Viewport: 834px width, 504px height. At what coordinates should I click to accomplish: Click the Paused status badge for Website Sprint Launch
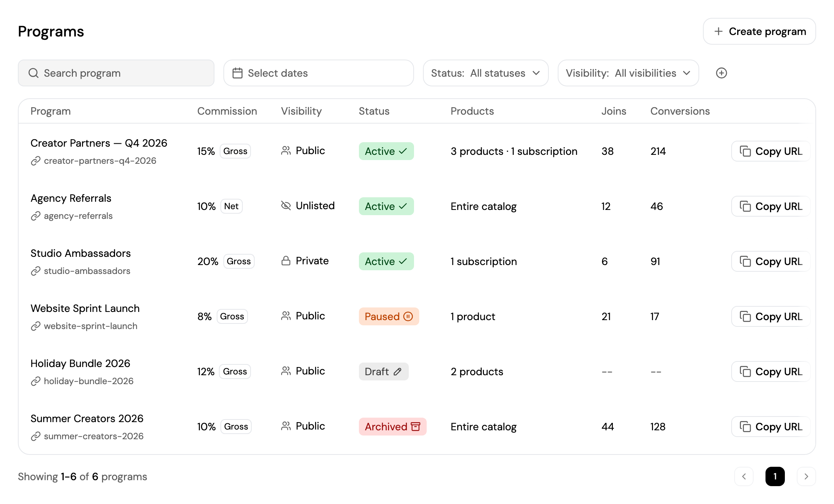point(389,316)
